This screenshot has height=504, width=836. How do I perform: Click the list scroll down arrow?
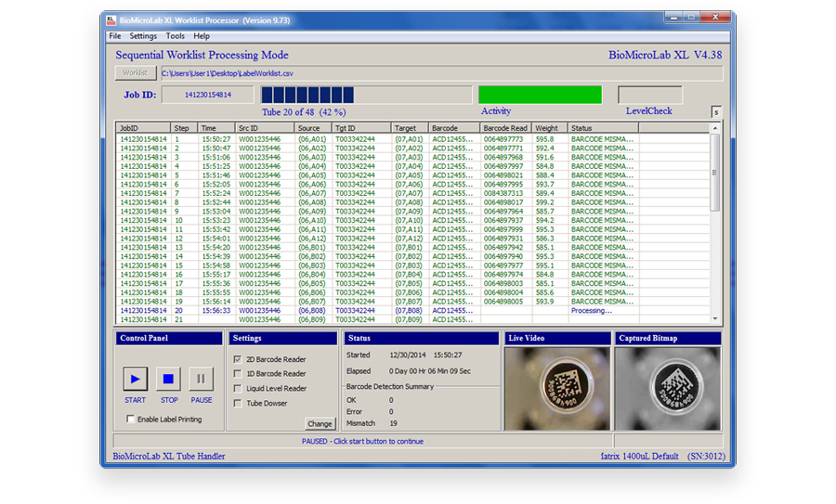(715, 318)
